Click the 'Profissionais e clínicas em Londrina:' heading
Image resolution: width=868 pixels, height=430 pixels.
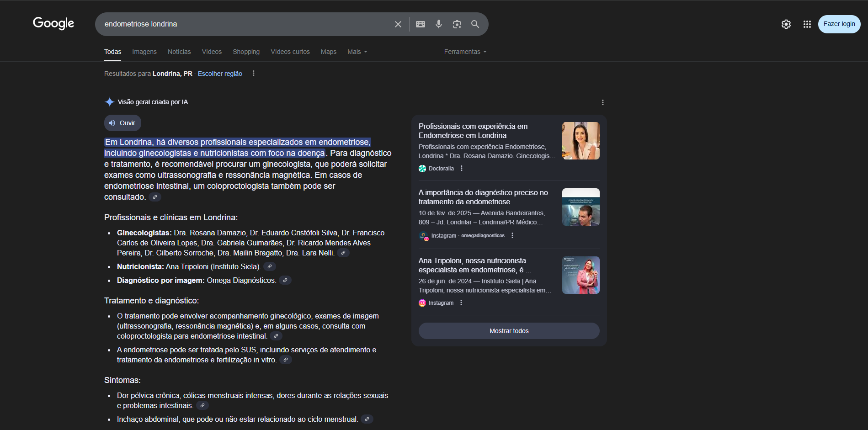point(171,218)
